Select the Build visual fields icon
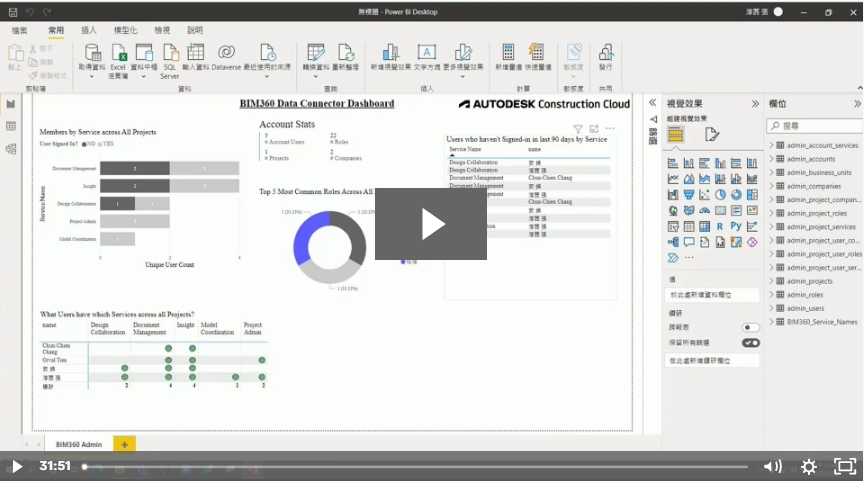The image size is (864, 481). tap(676, 134)
